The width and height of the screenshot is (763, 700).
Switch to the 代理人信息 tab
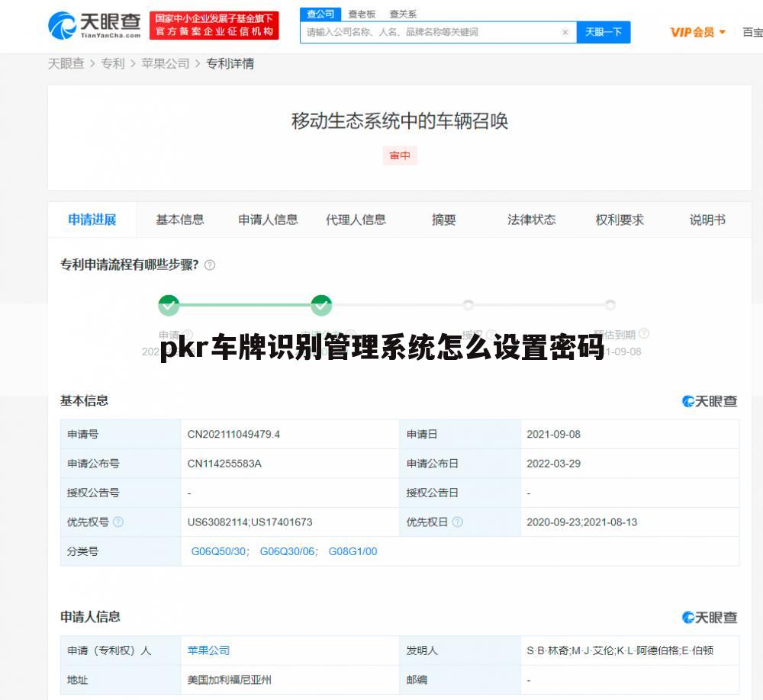[x=356, y=220]
